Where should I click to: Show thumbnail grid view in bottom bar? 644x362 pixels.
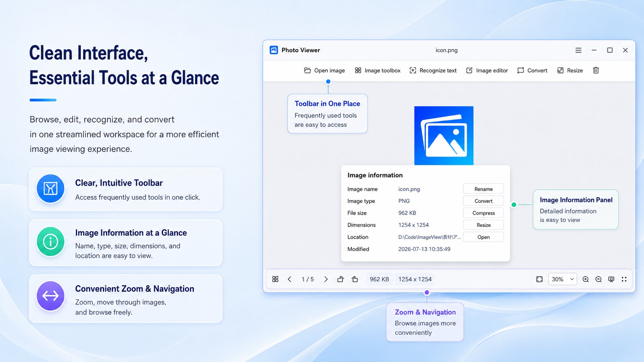(x=275, y=279)
